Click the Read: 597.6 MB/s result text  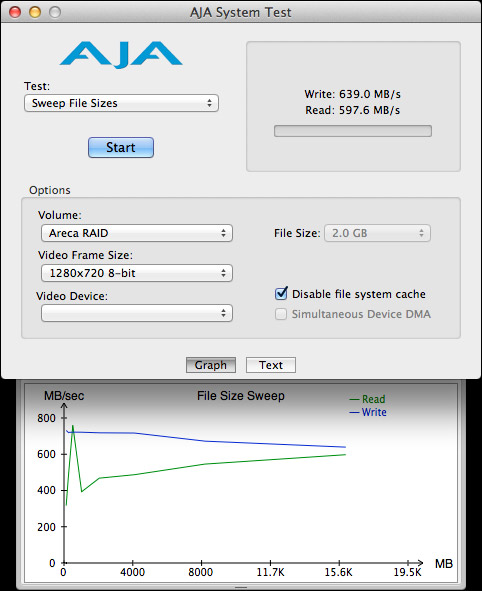pyautogui.click(x=352, y=110)
